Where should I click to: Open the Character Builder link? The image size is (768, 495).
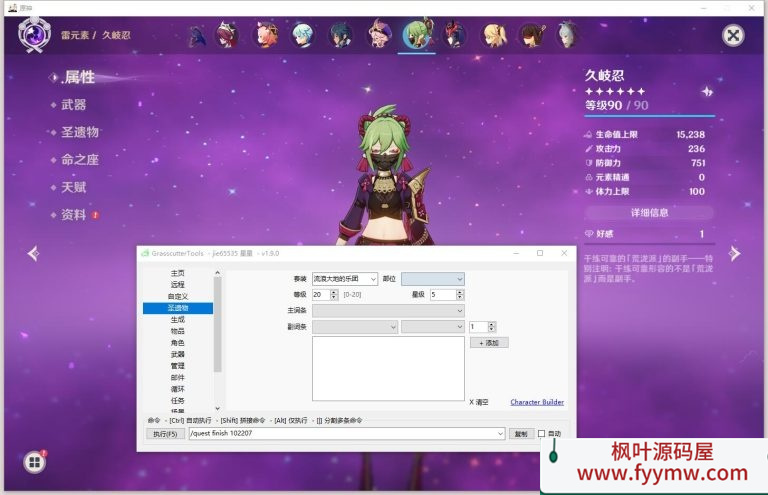tap(537, 402)
